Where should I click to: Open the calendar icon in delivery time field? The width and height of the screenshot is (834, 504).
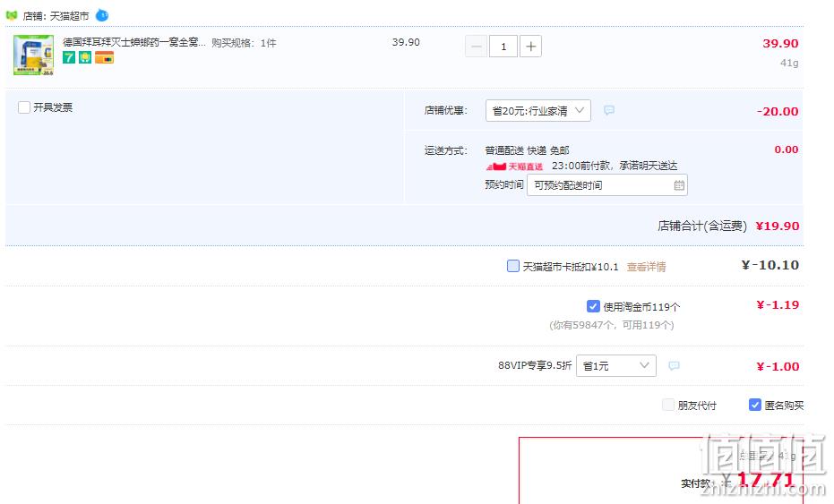point(679,185)
